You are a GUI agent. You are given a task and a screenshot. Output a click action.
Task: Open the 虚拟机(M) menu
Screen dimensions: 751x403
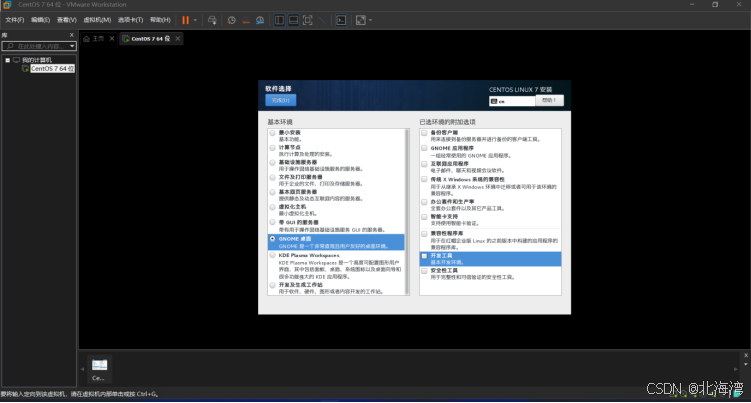click(x=97, y=20)
